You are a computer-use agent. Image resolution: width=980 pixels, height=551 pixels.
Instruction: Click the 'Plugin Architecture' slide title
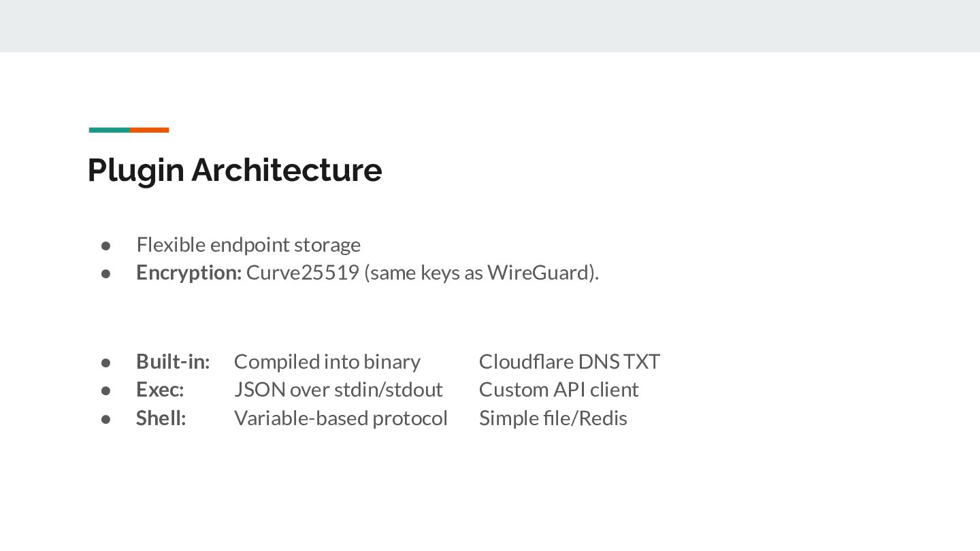click(x=234, y=169)
